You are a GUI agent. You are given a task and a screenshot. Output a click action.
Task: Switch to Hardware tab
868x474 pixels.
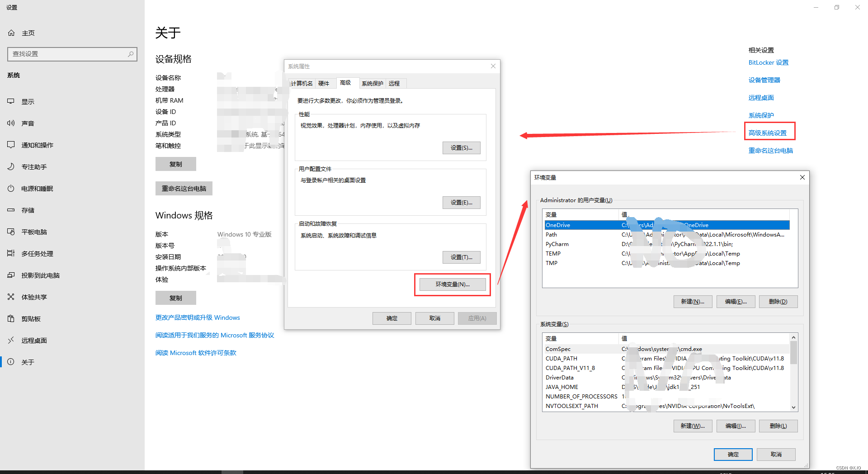pyautogui.click(x=324, y=83)
